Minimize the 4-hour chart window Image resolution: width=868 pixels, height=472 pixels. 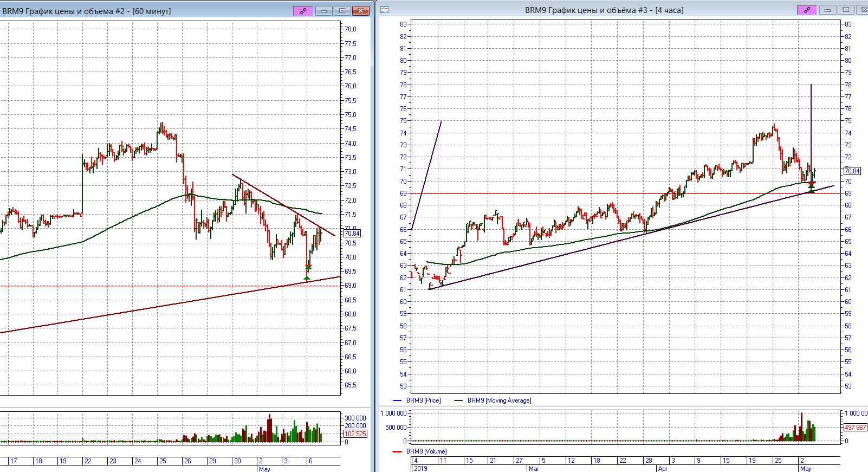point(827,10)
